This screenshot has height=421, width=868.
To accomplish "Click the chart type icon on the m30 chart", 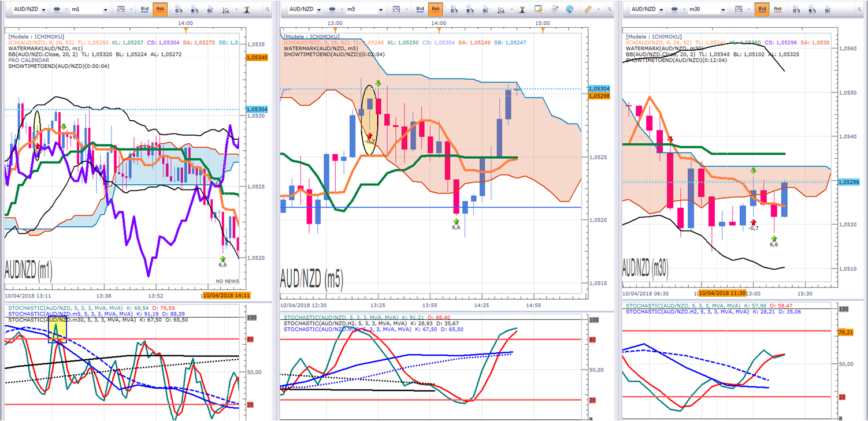I will pyautogui.click(x=739, y=9).
